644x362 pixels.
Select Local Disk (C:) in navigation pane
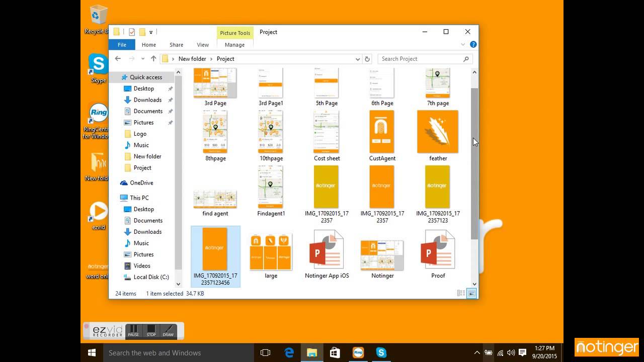151,277
